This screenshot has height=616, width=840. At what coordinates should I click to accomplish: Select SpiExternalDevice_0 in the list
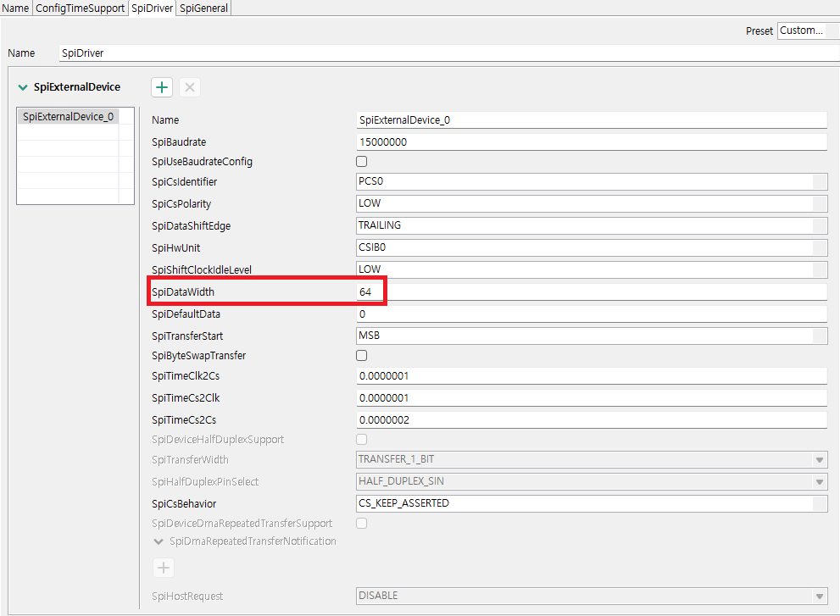68,117
